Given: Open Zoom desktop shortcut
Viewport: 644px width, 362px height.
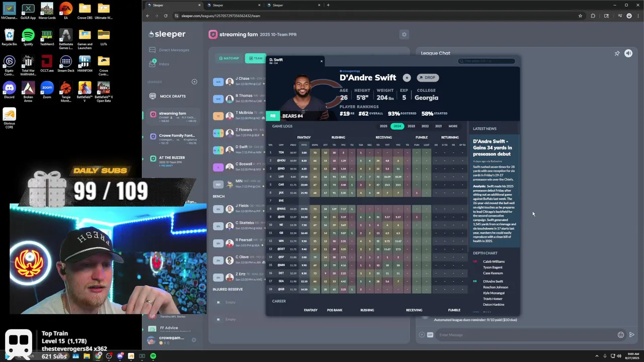Looking at the screenshot, I should coord(47,90).
